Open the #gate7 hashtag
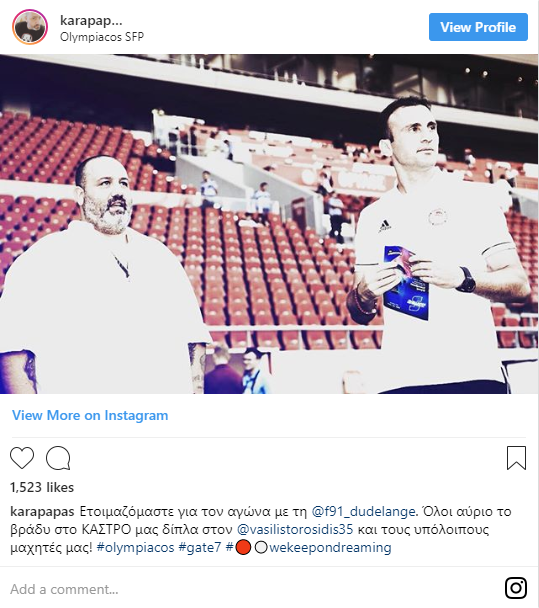This screenshot has width=539, height=608. click(x=200, y=548)
